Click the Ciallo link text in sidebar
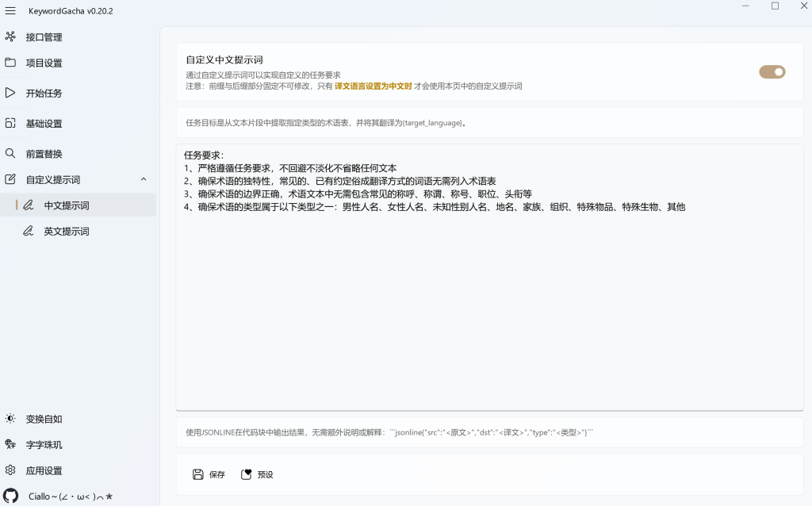 click(x=71, y=496)
